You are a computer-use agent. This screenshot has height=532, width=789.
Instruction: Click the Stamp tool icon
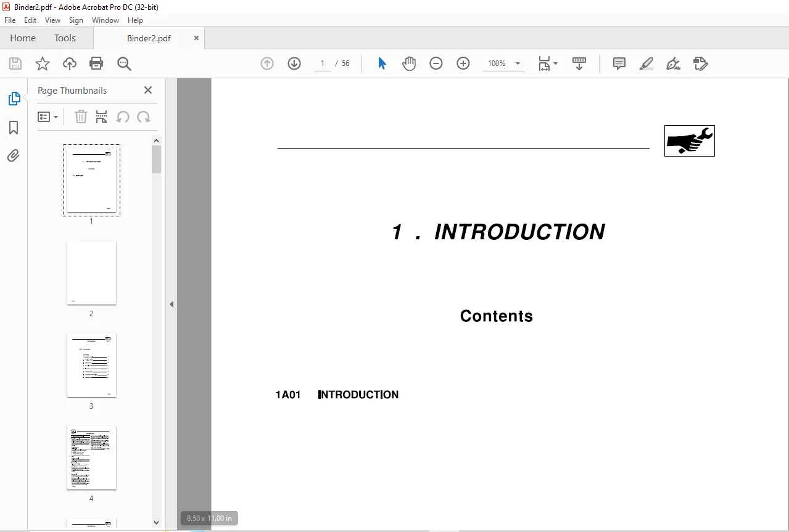coord(701,63)
